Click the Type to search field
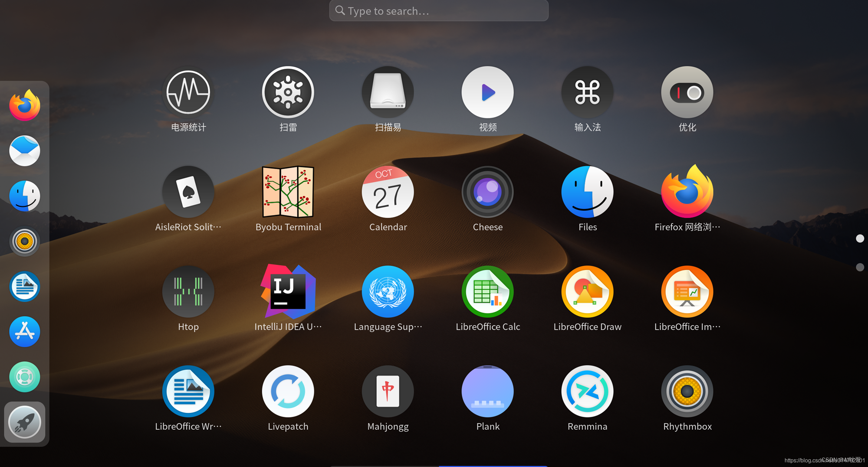The height and width of the screenshot is (467, 868). (439, 10)
